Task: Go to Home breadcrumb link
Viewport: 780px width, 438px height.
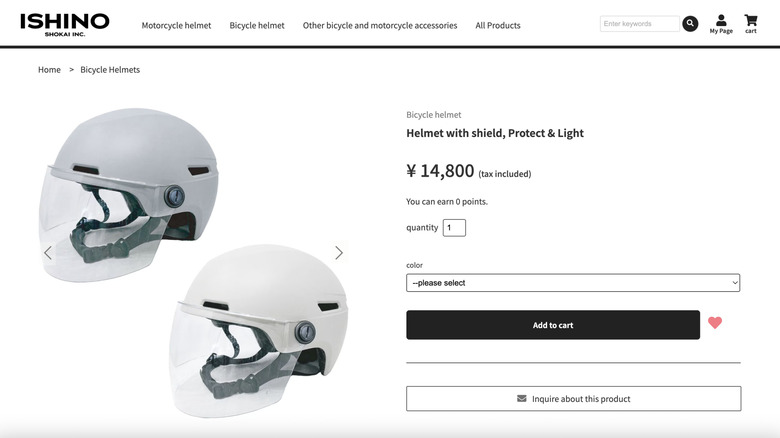Action: coord(49,70)
